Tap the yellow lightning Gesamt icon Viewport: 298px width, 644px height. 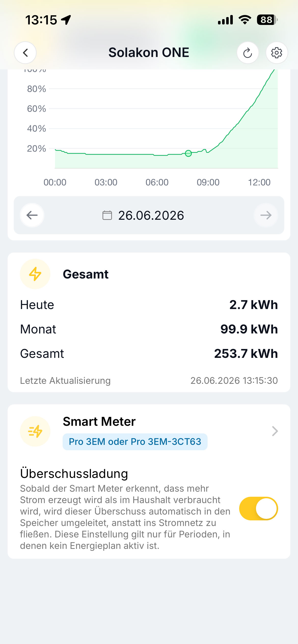35,274
